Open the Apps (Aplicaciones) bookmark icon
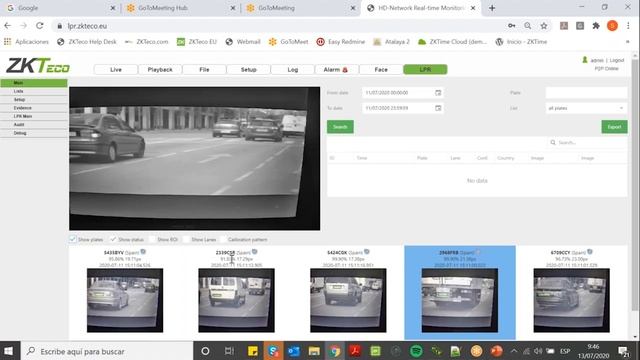 point(7,42)
